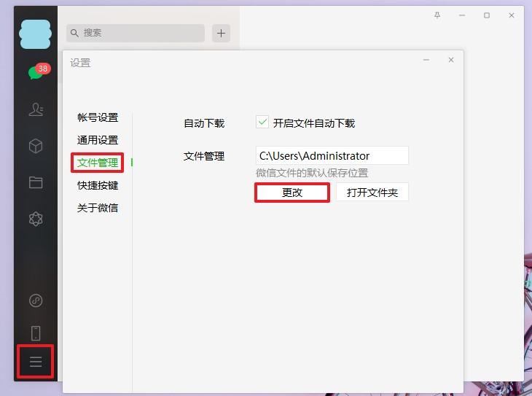Select 帐号设置 tab
Screen dimensions: 532x396
click(x=98, y=117)
